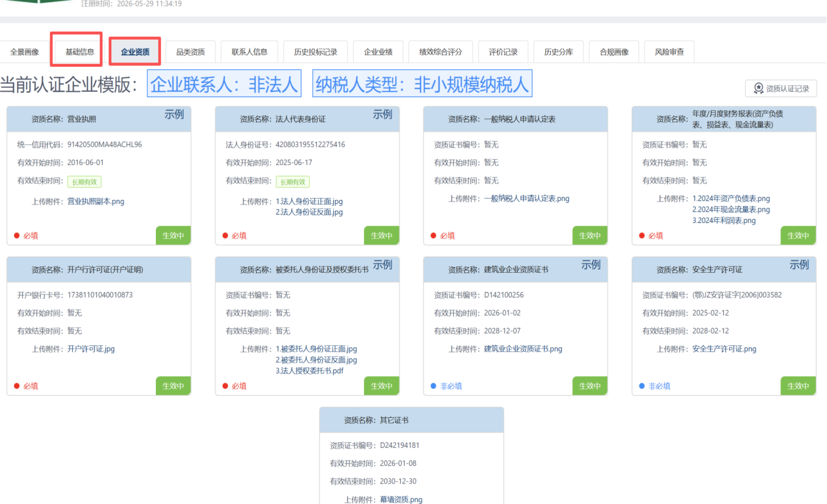Open attachment 开户许可证.jpg

coord(91,349)
